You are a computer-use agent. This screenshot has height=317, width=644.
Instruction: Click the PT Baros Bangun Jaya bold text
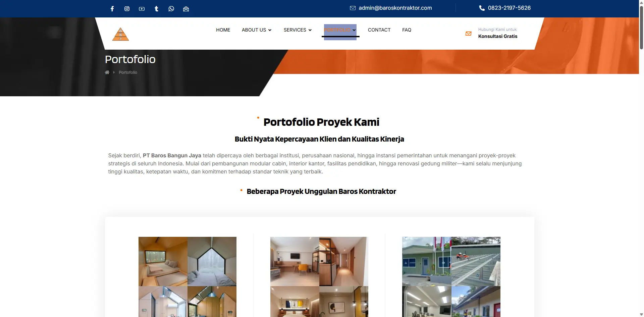point(172,156)
